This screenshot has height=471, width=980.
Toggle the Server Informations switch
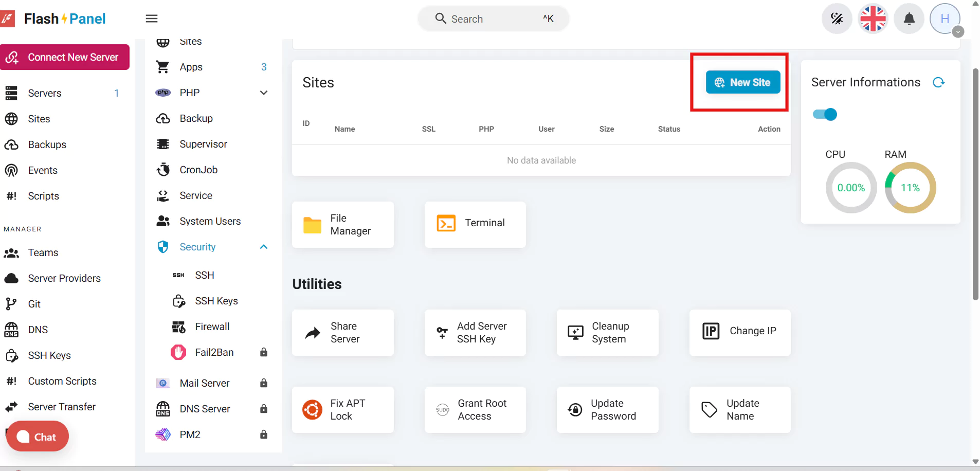[x=825, y=115]
